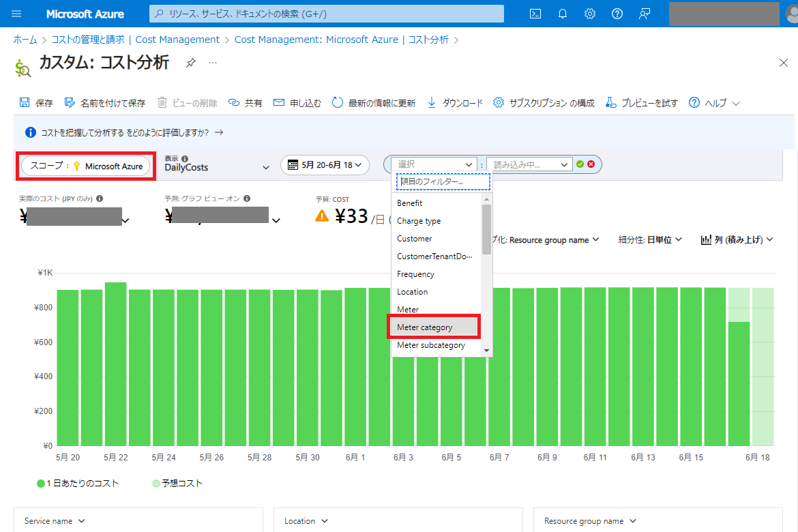Expand the forecast amount chevron

point(276,221)
